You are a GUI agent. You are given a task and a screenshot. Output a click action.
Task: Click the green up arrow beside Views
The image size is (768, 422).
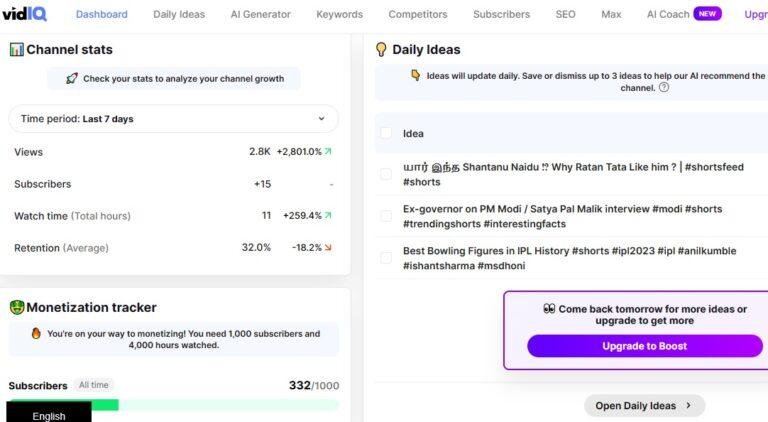[328, 152]
